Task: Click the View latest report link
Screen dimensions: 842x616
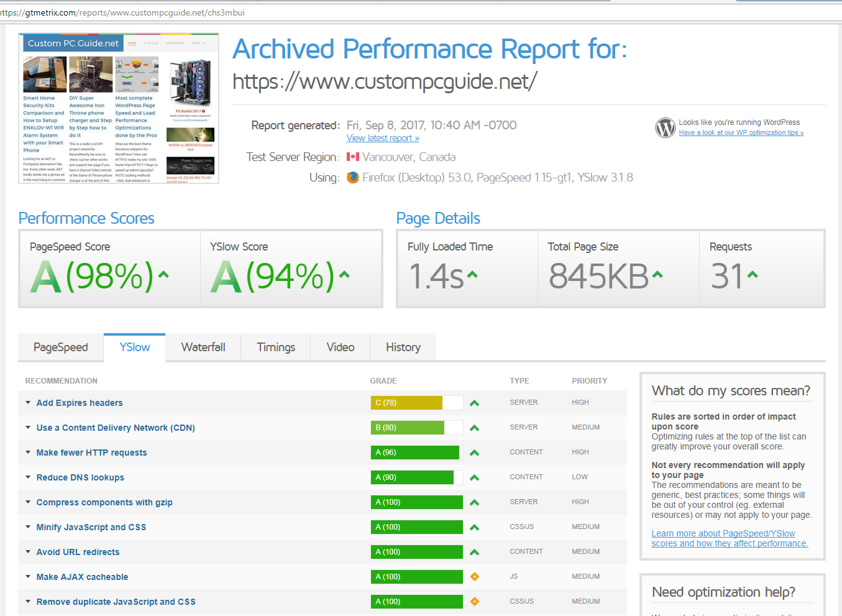Action: [x=383, y=138]
